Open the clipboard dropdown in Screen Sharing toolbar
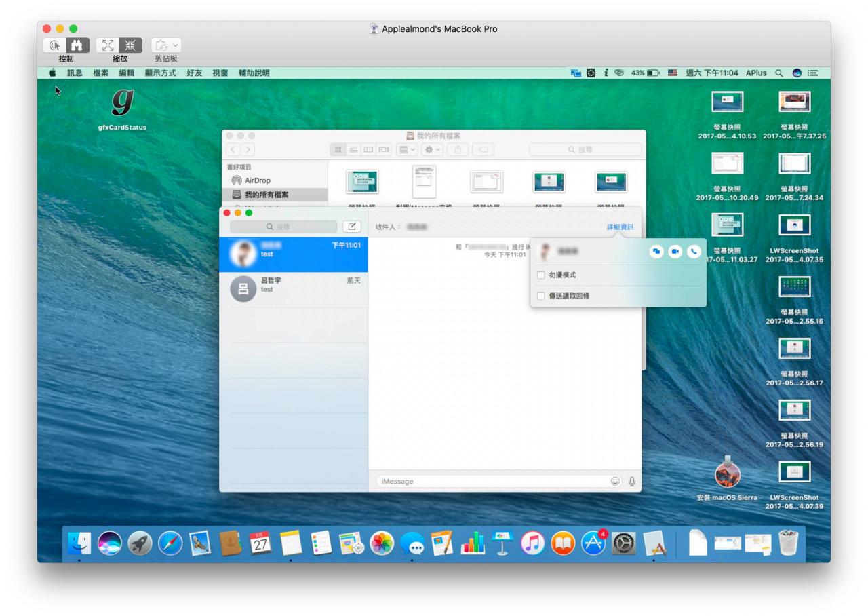 click(x=166, y=45)
